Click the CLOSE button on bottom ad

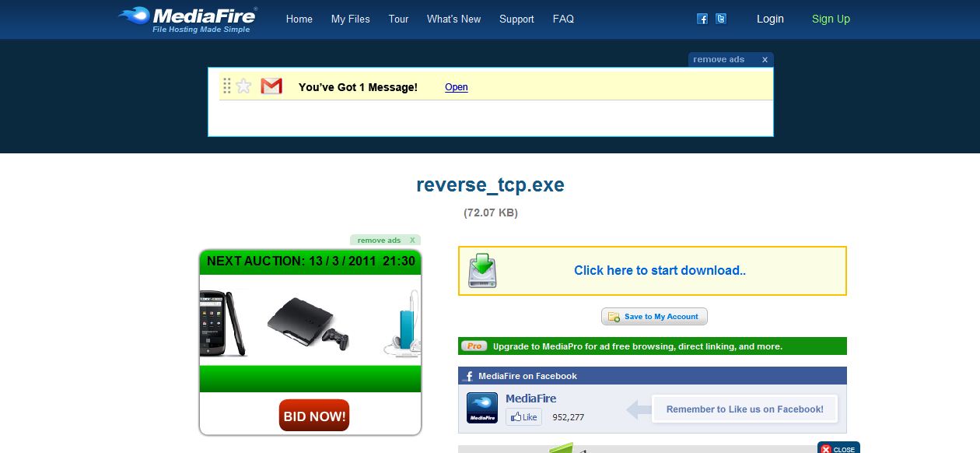click(838, 448)
